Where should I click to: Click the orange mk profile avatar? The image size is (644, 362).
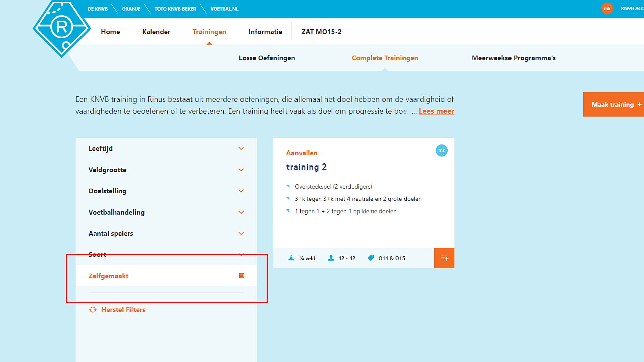pyautogui.click(x=607, y=9)
